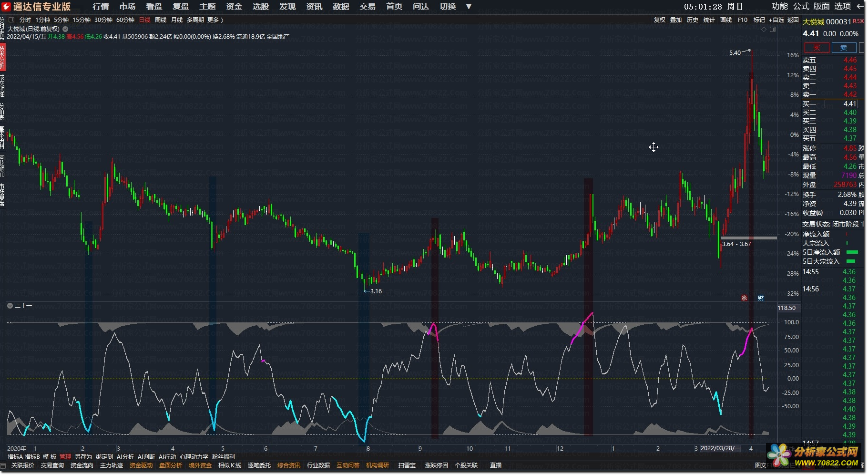Expand the 更多 period options
Screen dimensions: 868x475
click(215, 20)
